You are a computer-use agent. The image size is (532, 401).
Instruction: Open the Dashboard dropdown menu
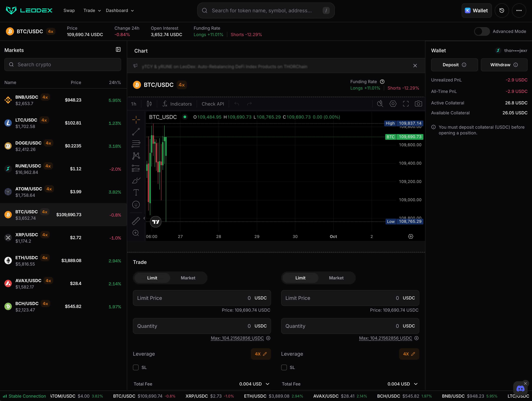120,11
